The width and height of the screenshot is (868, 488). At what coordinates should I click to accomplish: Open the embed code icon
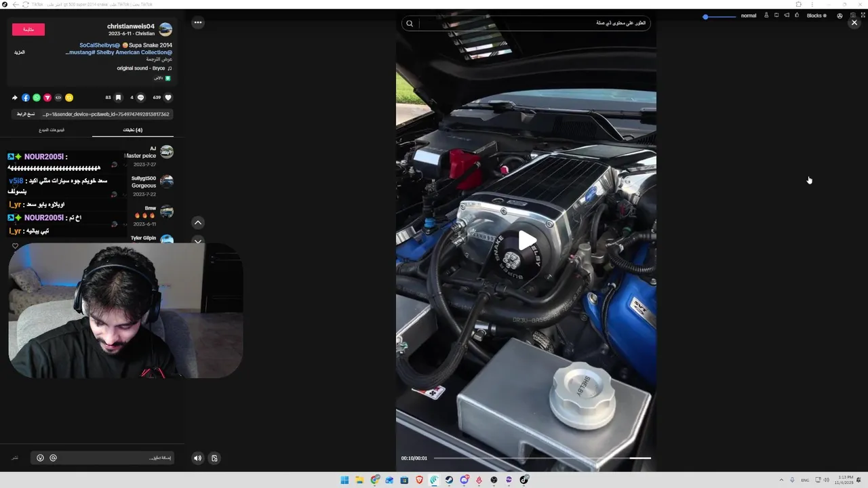coord(58,98)
